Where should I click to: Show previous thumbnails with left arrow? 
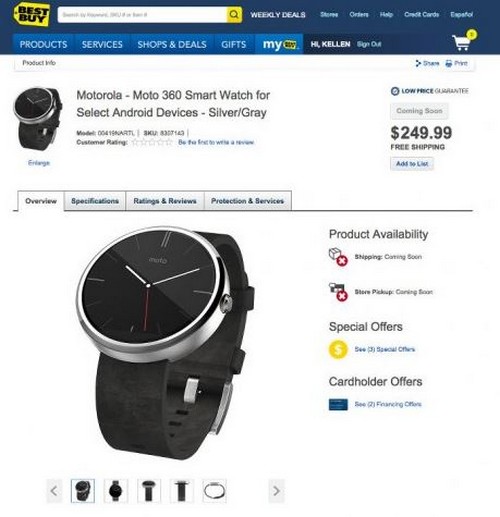point(54,491)
